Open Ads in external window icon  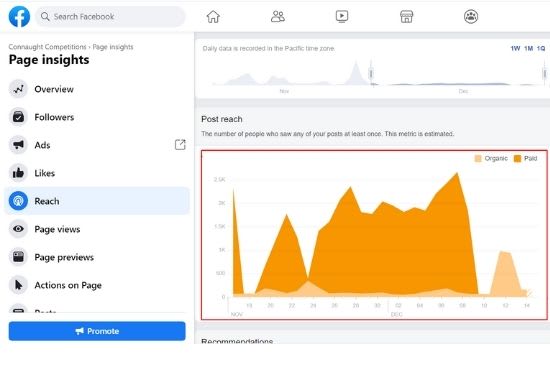click(x=180, y=144)
